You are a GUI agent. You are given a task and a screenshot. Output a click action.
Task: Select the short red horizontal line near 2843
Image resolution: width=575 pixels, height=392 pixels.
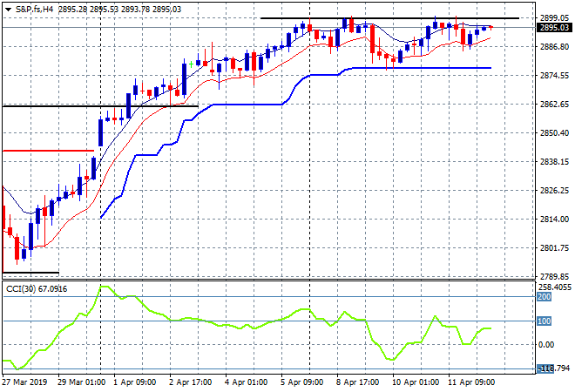(48, 151)
